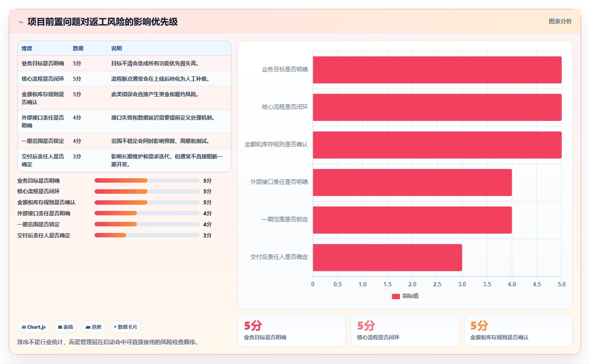Click the 图表分析 label in the header
Viewport: 590px width, 364px height.
click(x=560, y=21)
